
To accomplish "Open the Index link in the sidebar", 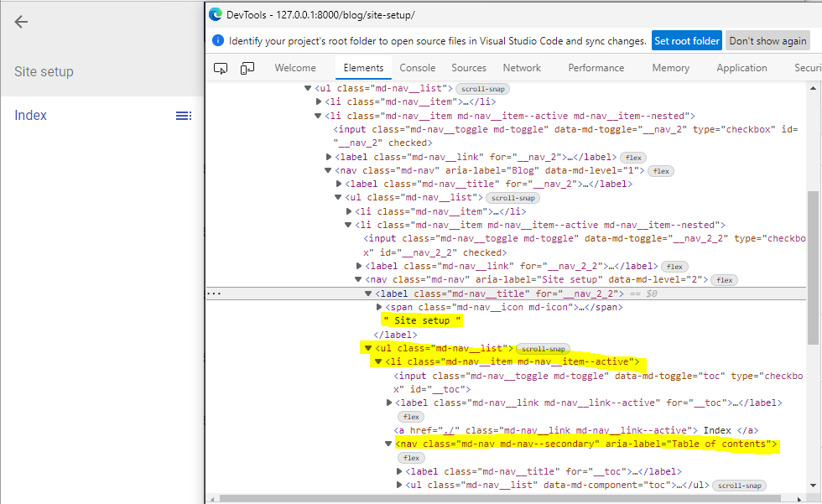I will 30,115.
